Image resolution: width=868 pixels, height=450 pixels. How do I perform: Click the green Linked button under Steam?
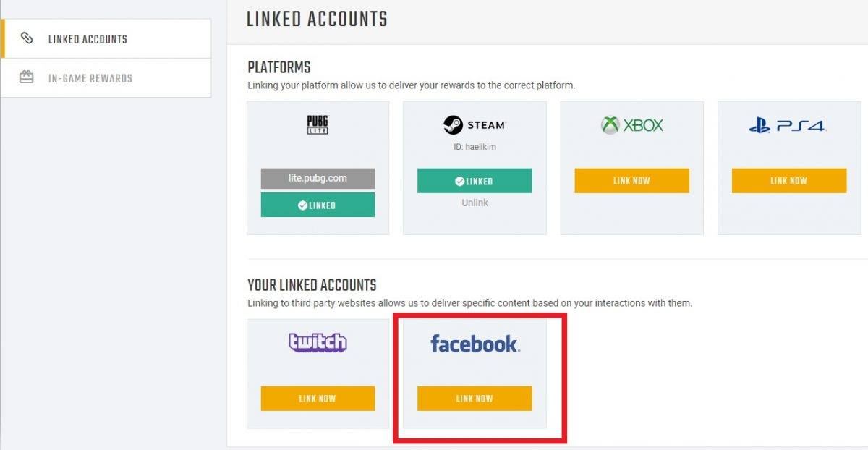475,181
